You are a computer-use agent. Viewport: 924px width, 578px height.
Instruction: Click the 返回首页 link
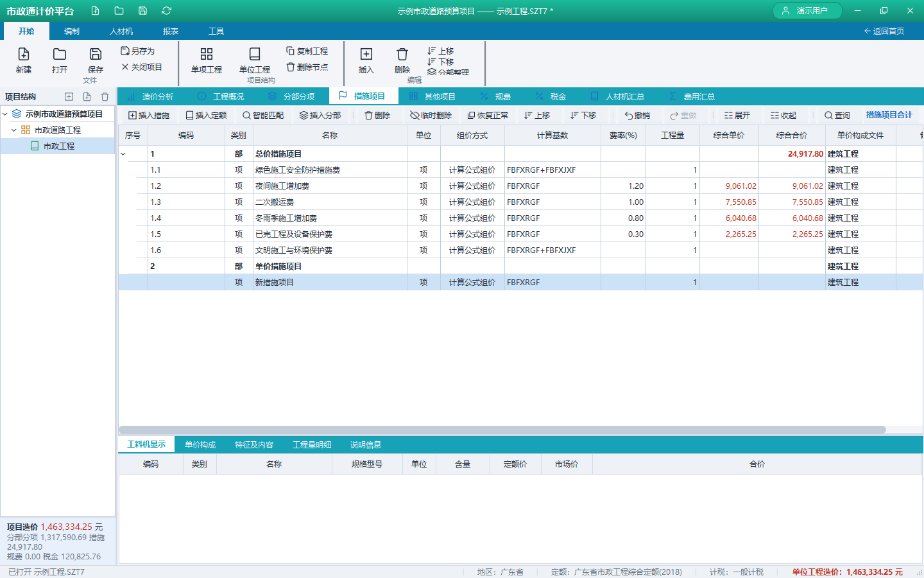click(x=884, y=31)
